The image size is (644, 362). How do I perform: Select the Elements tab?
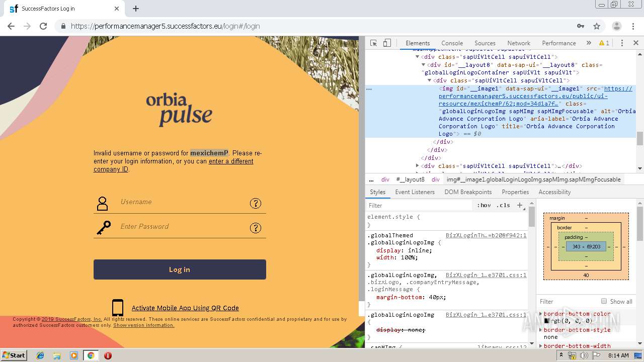pos(418,43)
